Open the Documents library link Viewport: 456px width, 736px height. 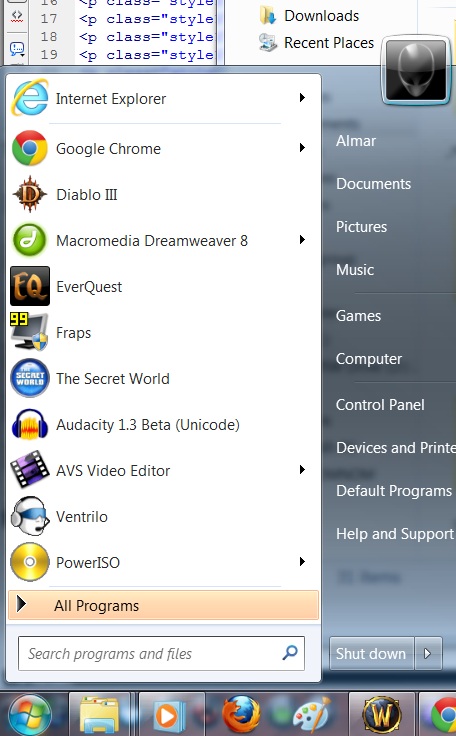(x=373, y=184)
